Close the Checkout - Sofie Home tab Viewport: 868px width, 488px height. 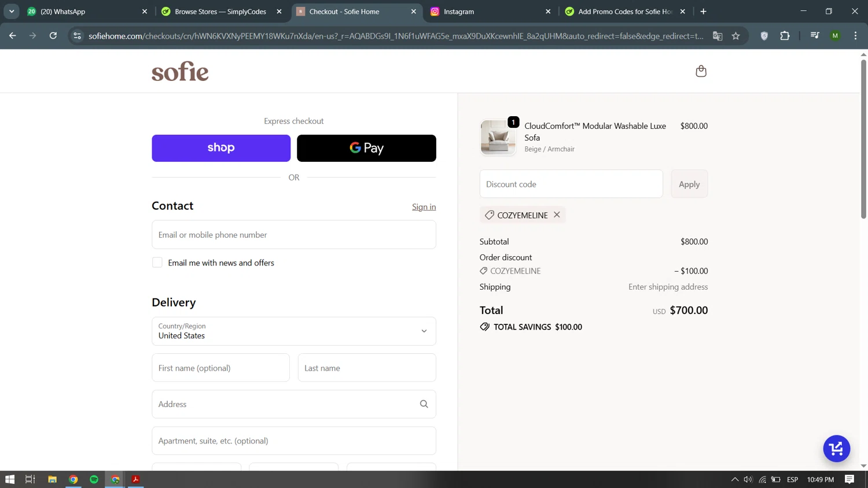pyautogui.click(x=414, y=12)
